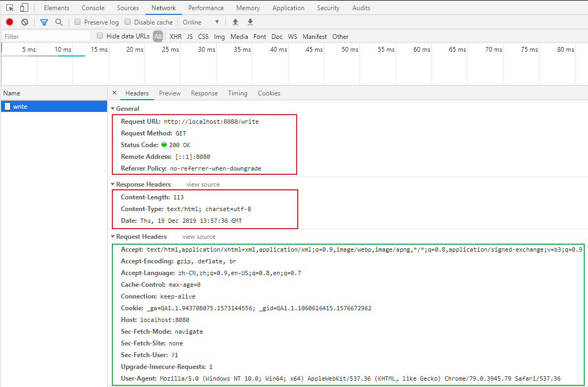Filter requests by Other
588x387 pixels.
pos(340,36)
